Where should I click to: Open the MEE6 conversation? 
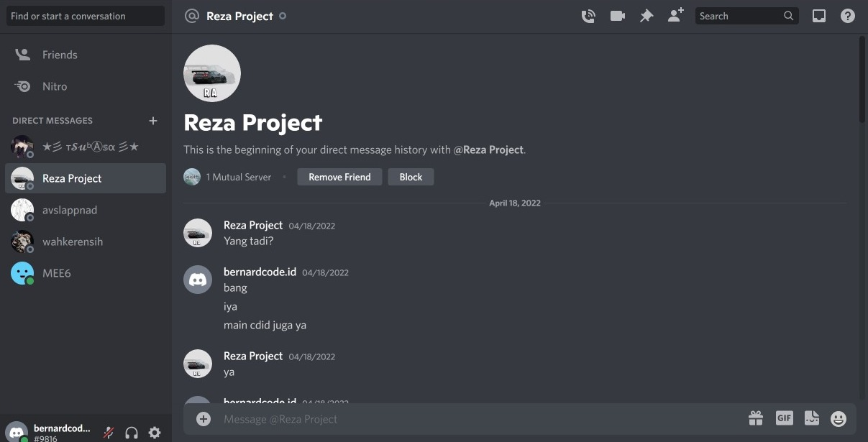point(86,273)
